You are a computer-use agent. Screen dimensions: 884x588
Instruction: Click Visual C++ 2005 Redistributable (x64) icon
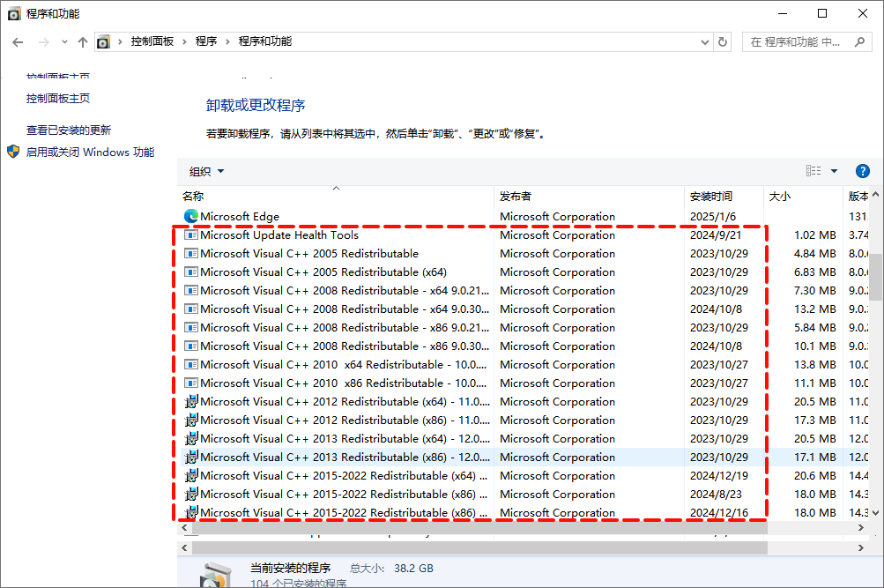pyautogui.click(x=191, y=272)
